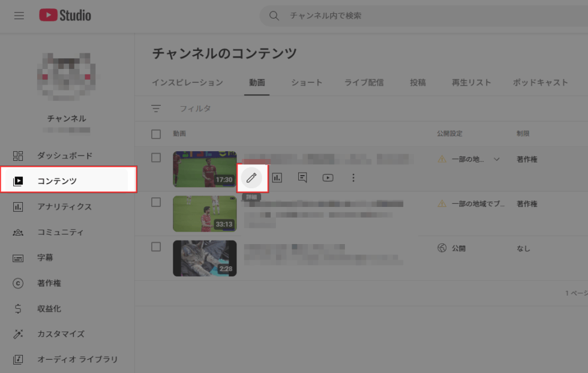Click the pencil edit details icon
This screenshot has width=588, height=373.
click(x=252, y=178)
